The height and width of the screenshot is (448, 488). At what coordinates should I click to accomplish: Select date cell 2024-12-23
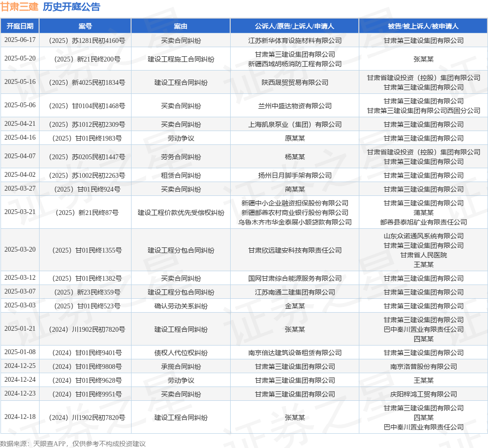[20, 394]
